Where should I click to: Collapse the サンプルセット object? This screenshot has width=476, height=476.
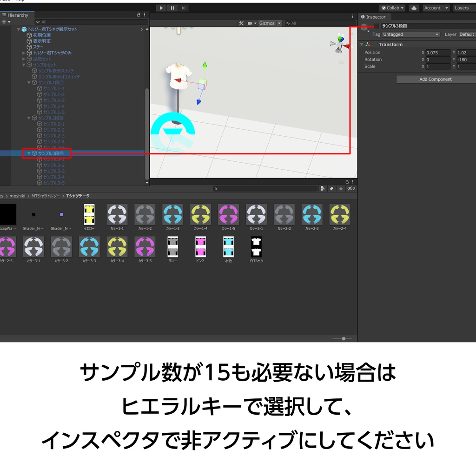pyautogui.click(x=24, y=65)
